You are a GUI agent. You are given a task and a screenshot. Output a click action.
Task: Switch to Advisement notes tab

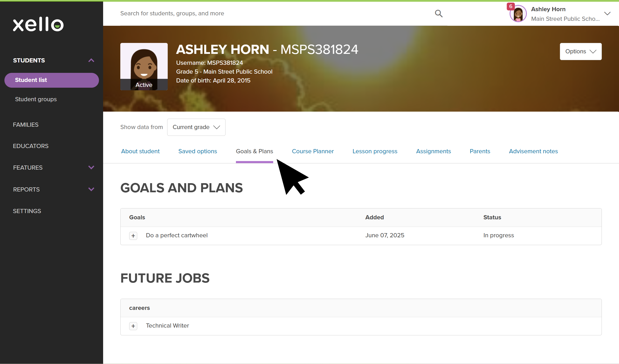(x=533, y=151)
